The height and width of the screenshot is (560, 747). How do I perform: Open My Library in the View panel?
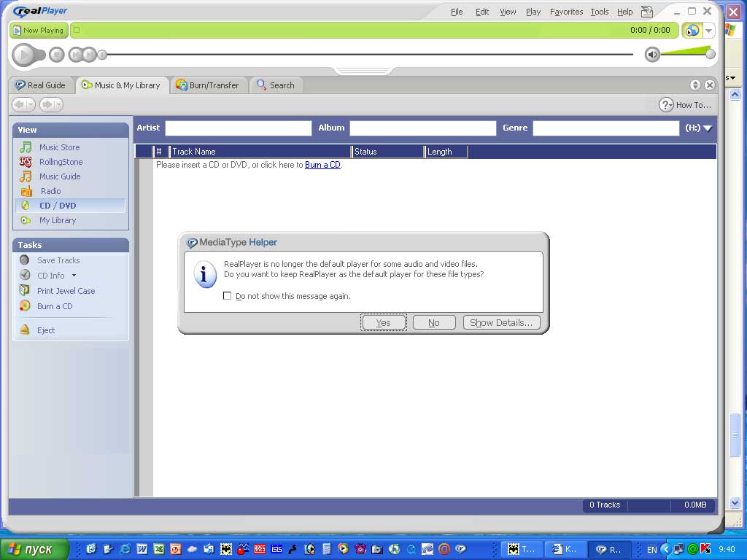tap(58, 220)
